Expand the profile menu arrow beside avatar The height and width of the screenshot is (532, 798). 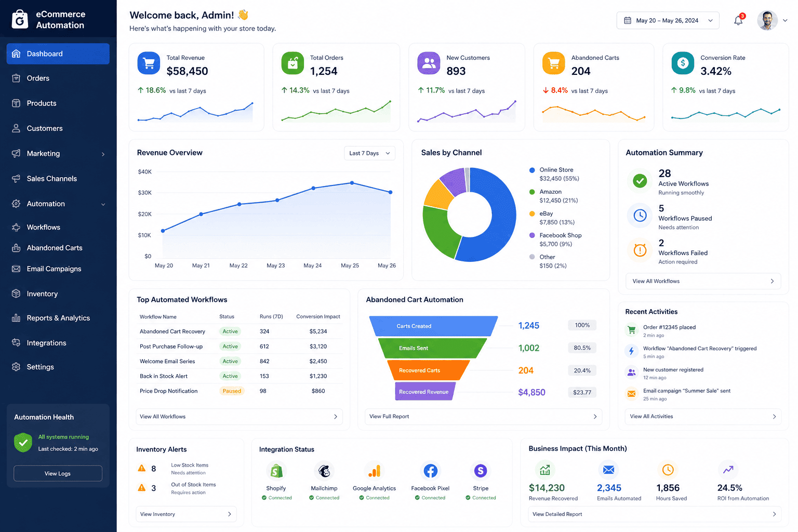(785, 21)
